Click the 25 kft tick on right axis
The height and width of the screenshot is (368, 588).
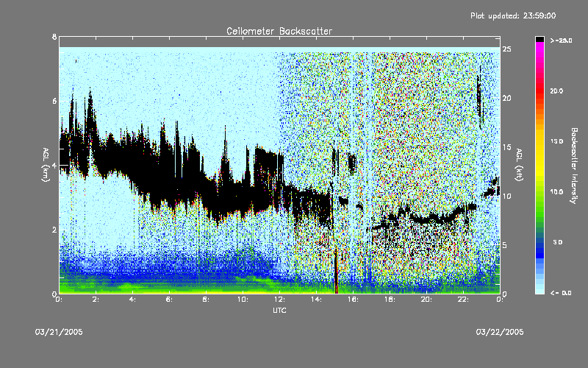(506, 49)
